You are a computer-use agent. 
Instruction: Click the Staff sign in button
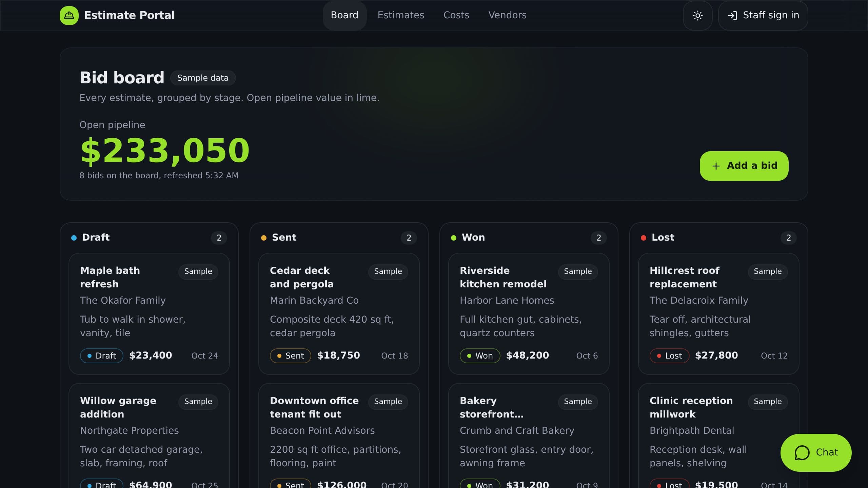click(763, 16)
